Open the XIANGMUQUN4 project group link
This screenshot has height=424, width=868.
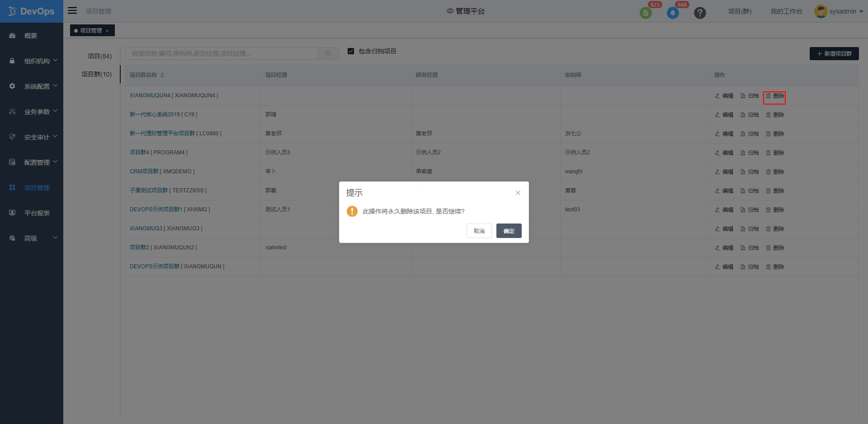coord(174,95)
